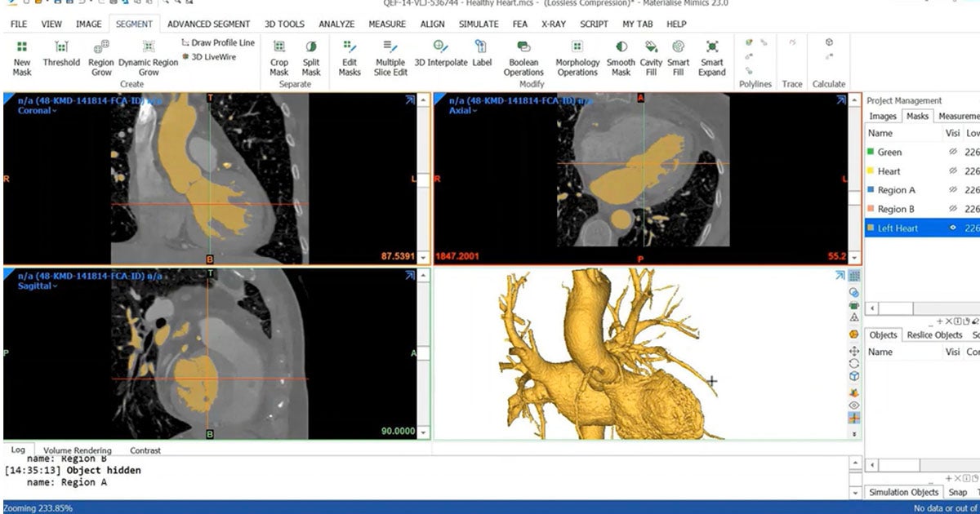Show the Heart mask in the viewports
This screenshot has height=514, width=980.
[952, 171]
